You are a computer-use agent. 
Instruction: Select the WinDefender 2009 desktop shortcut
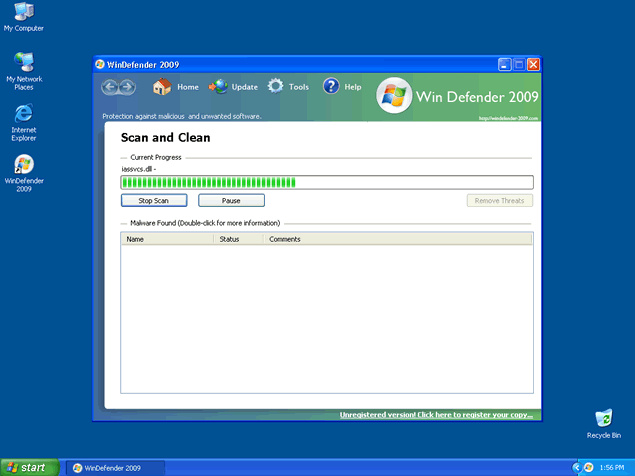pos(24,165)
